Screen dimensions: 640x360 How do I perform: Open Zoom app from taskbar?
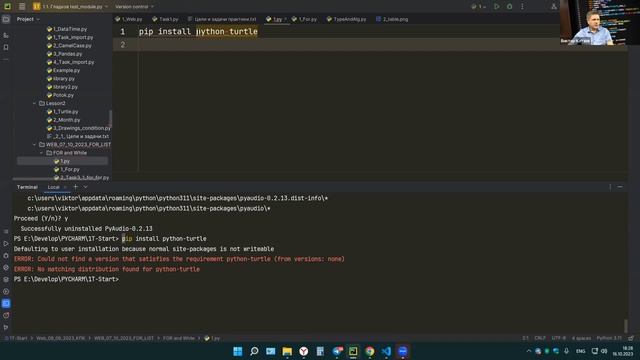coord(402,351)
